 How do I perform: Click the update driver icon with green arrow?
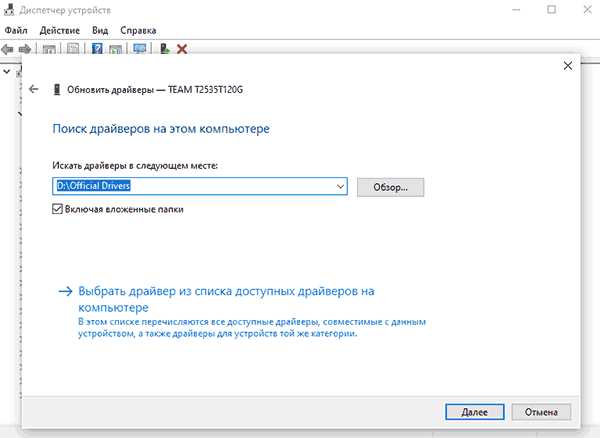coord(165,49)
